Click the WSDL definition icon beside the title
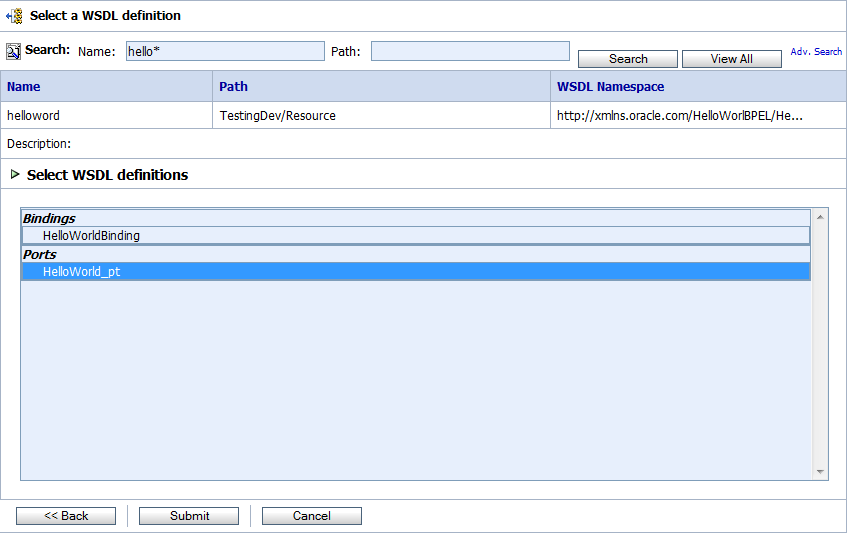The image size is (851, 533). tap(15, 16)
